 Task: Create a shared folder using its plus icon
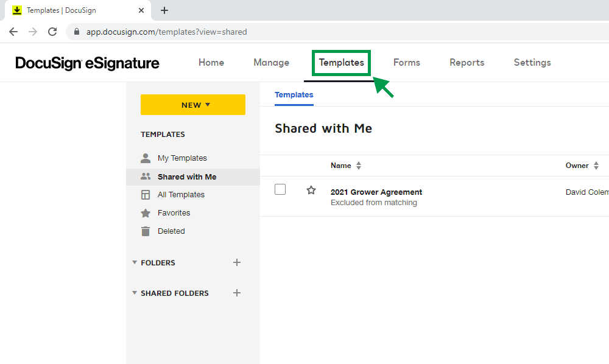237,293
